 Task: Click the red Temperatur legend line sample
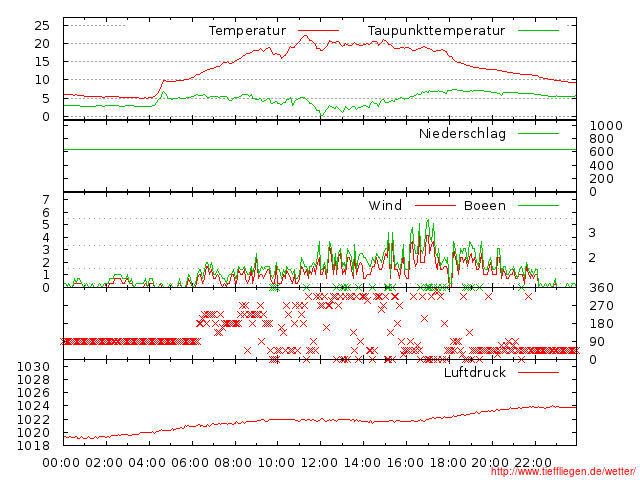[x=318, y=31]
